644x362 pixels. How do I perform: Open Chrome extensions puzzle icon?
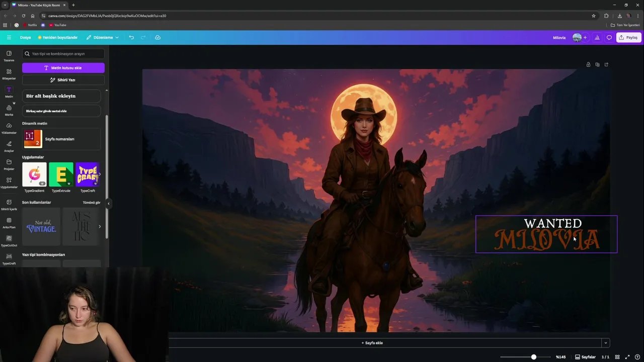point(606,16)
